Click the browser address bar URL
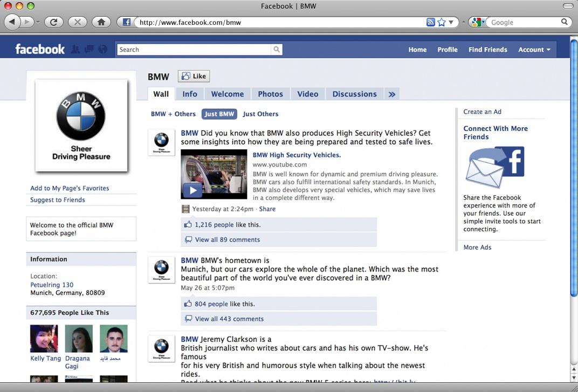578x392 pixels. [190, 23]
